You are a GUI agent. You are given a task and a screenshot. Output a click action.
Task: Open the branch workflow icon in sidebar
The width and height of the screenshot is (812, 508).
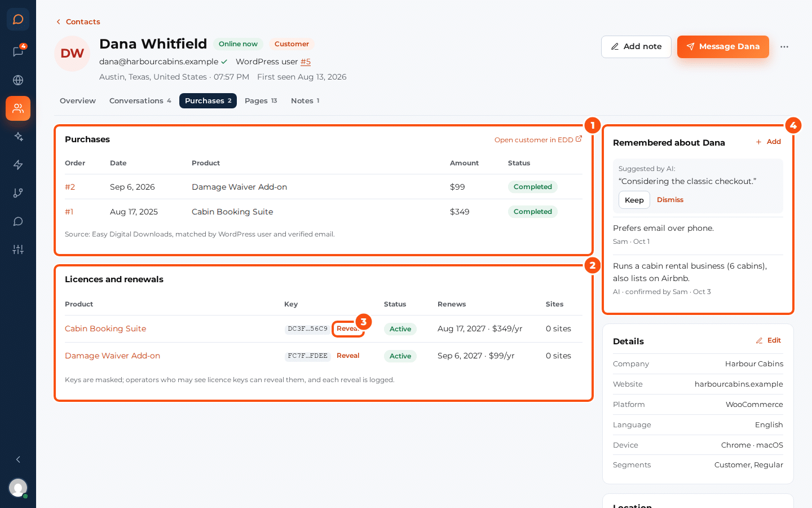click(18, 193)
